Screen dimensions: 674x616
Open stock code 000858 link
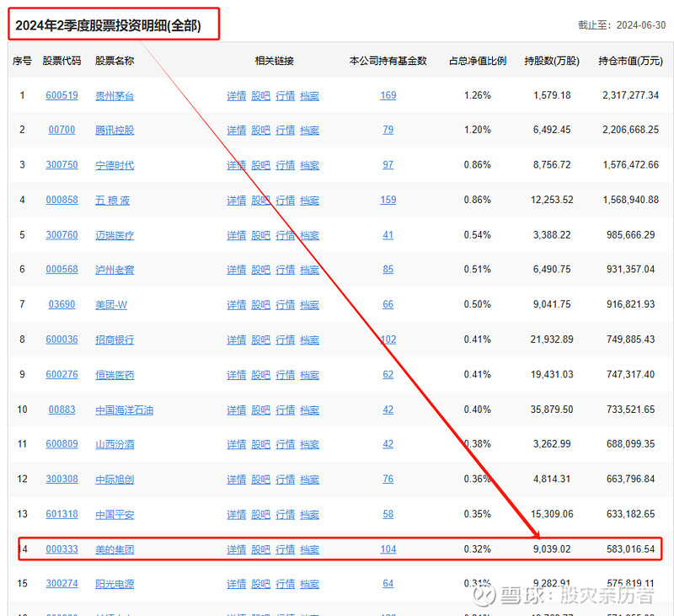pos(62,200)
